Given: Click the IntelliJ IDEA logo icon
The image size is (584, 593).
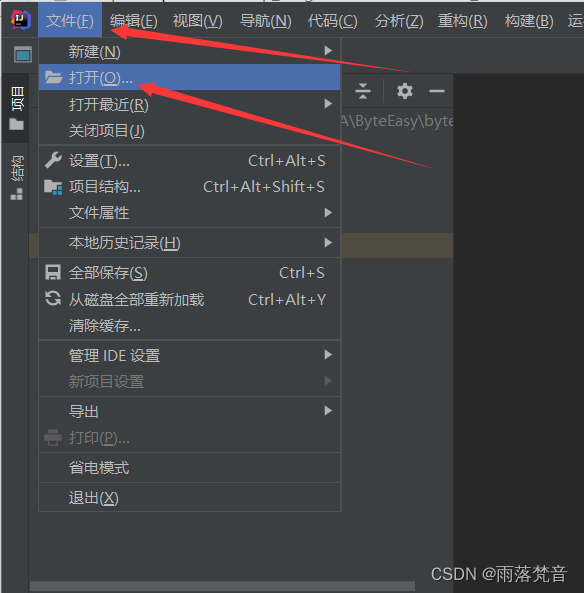Looking at the screenshot, I should tap(20, 20).
